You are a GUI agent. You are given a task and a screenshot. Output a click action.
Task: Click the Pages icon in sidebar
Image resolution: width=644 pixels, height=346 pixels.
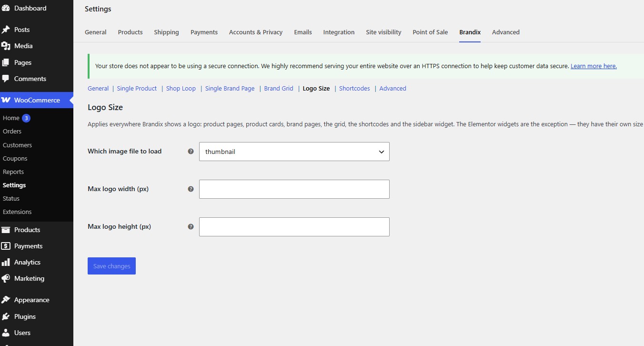(6, 62)
